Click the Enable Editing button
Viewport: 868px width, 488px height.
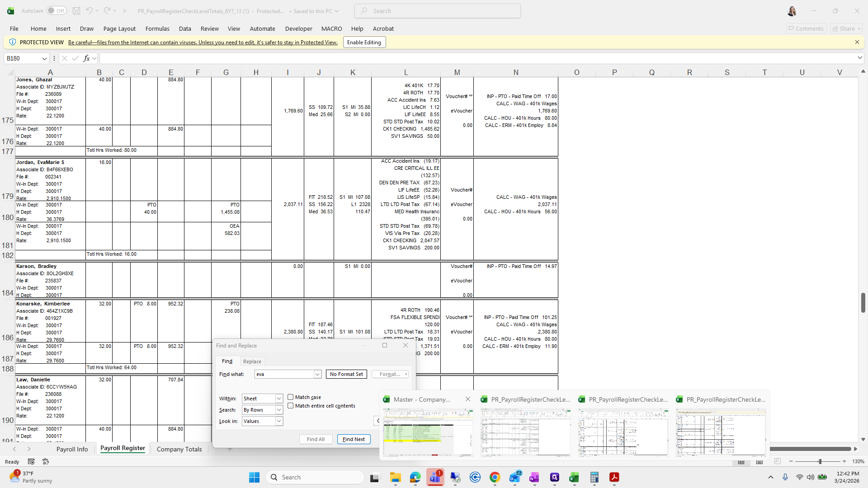(364, 42)
